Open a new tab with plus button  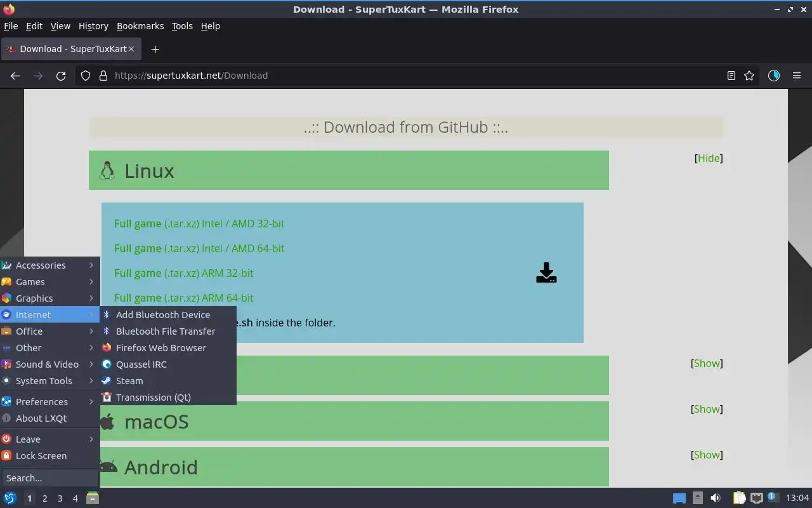coord(155,49)
